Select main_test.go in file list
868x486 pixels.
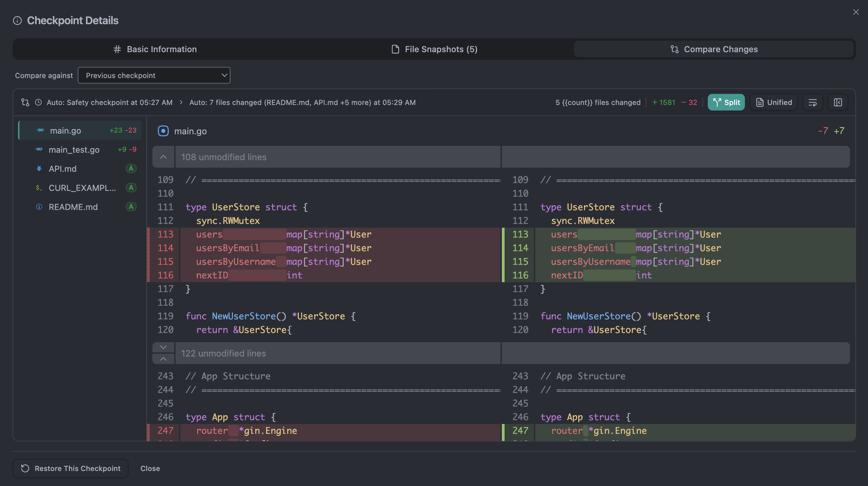pos(80,149)
